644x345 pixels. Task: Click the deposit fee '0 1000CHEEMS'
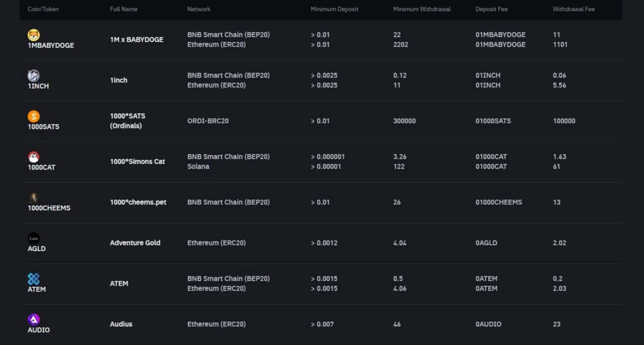[x=499, y=202]
